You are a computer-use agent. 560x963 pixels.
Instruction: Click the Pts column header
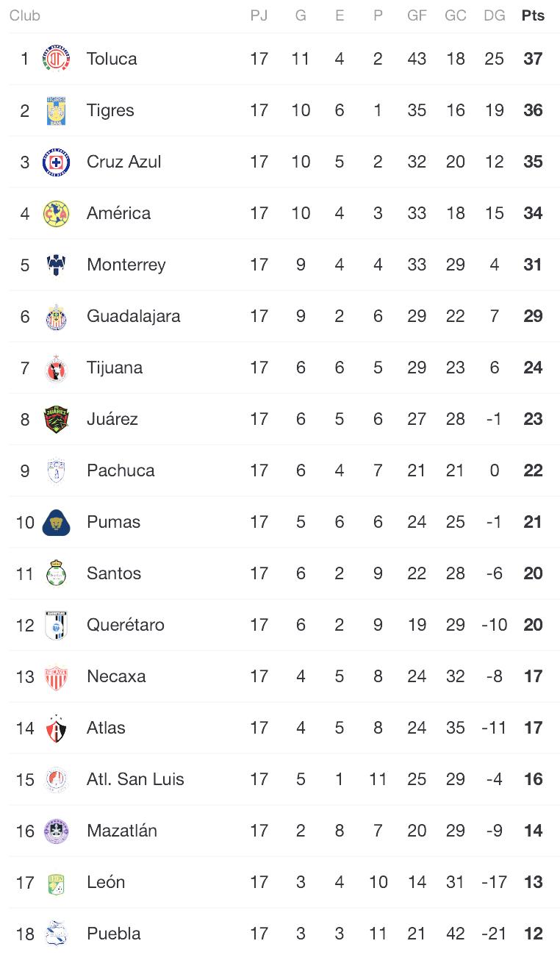tap(533, 15)
